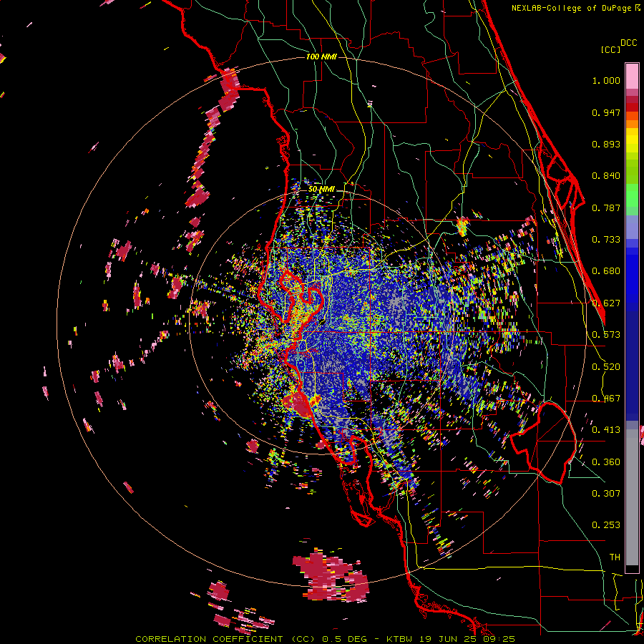Click the 0.840 legend value
This screenshot has width=644, height=644.
click(x=606, y=176)
